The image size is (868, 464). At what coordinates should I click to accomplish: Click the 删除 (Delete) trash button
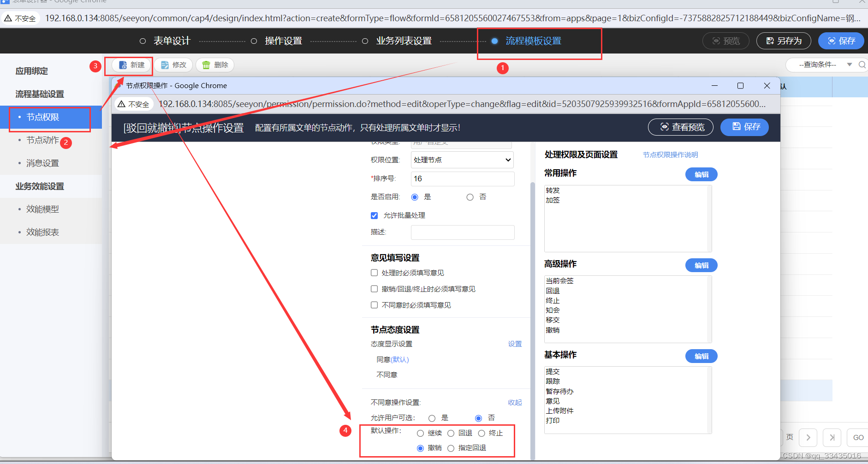(215, 65)
